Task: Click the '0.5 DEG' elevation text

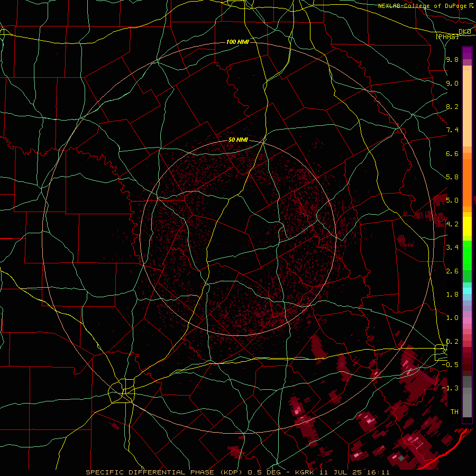Action: (264, 472)
